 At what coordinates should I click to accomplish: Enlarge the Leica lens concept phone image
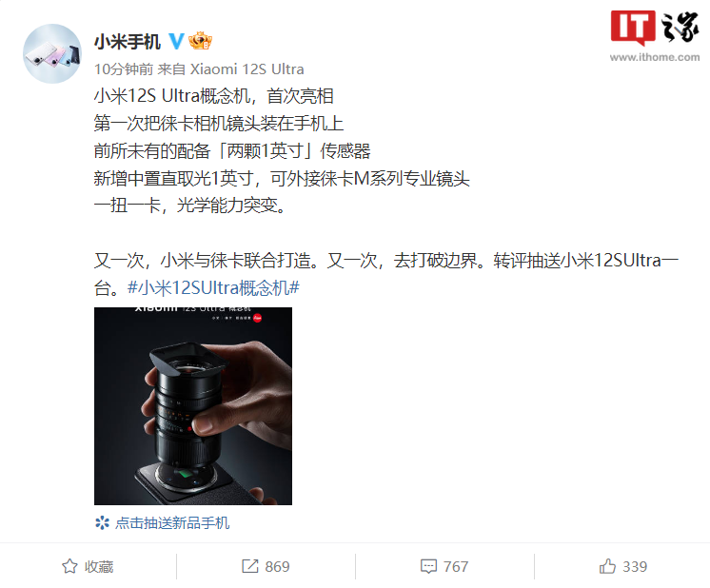pyautogui.click(x=193, y=406)
